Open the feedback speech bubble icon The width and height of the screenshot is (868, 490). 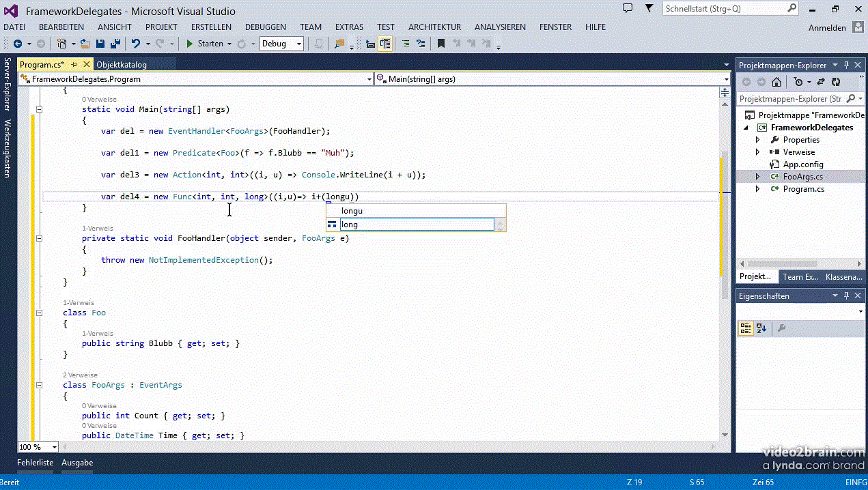(x=628, y=8)
